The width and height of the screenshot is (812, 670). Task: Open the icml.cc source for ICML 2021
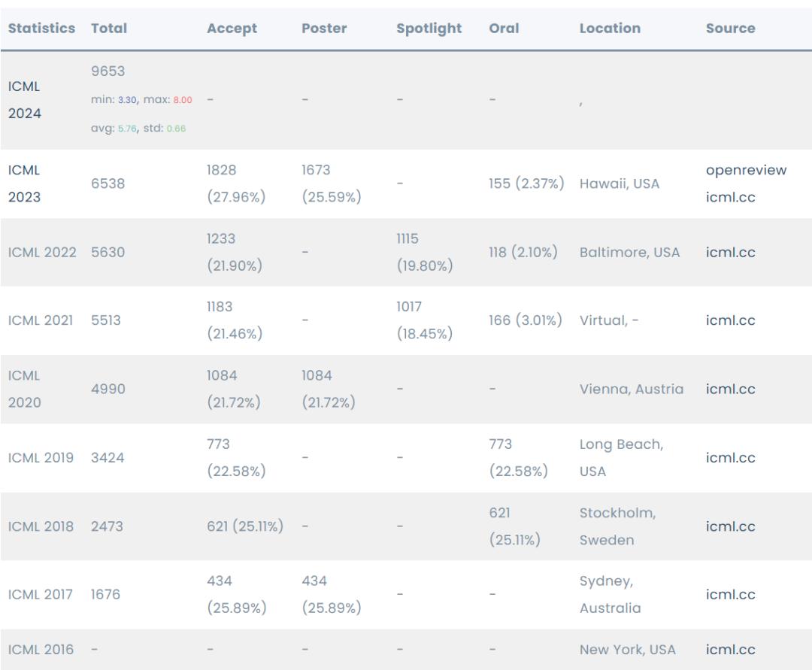point(730,320)
